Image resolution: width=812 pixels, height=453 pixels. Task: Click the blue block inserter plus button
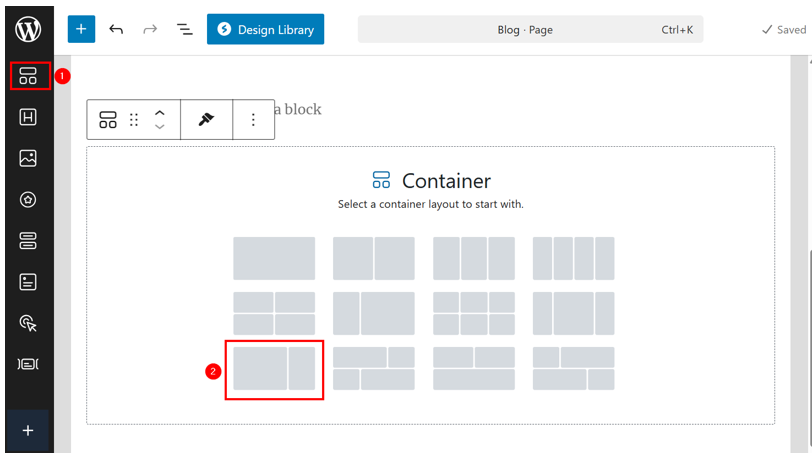(81, 29)
